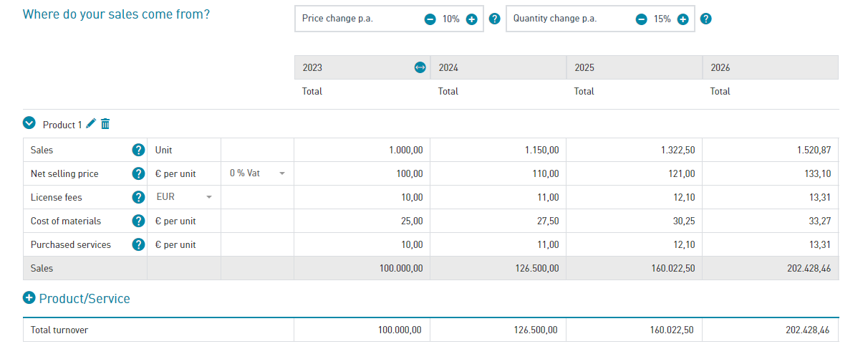Delete Product 1 with trash icon
This screenshot has height=344, width=868.
pyautogui.click(x=105, y=124)
